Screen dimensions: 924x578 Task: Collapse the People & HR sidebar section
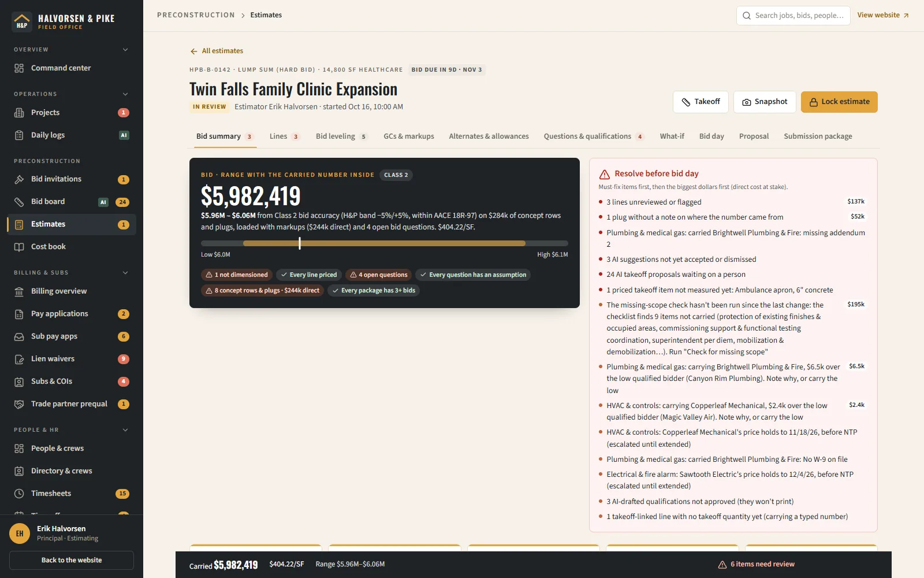pyautogui.click(x=125, y=430)
